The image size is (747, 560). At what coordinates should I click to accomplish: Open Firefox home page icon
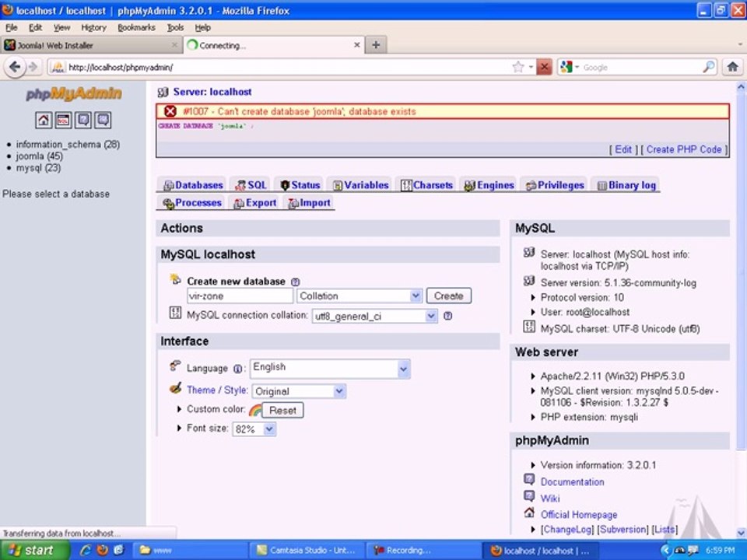tap(733, 67)
